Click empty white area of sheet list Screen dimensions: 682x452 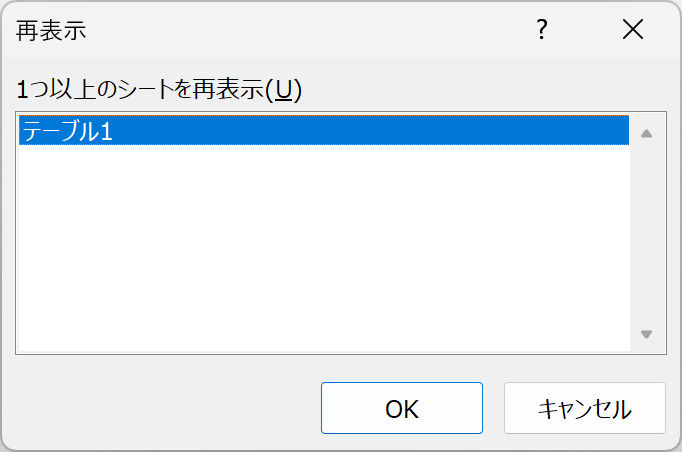pos(324,248)
